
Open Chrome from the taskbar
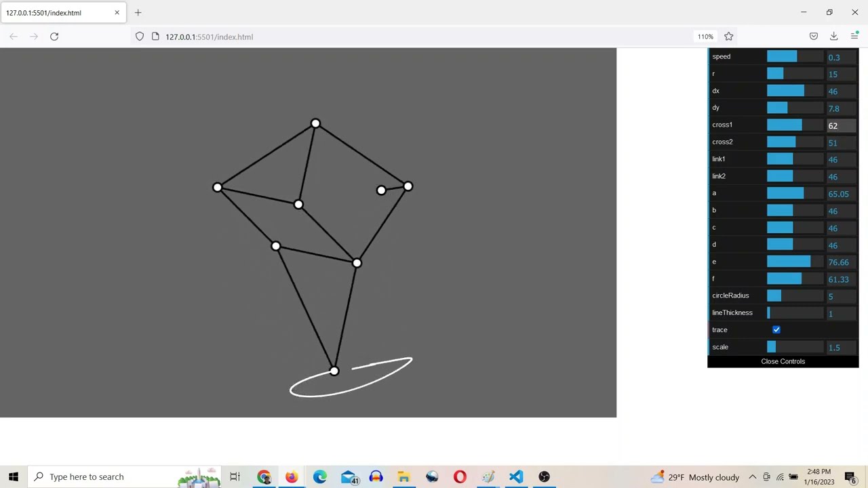coord(264,476)
